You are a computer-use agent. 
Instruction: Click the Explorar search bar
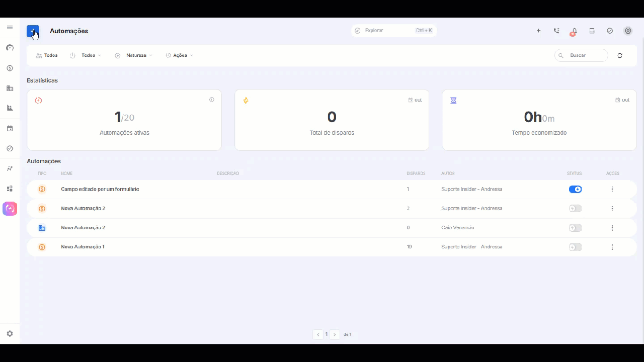(x=394, y=31)
